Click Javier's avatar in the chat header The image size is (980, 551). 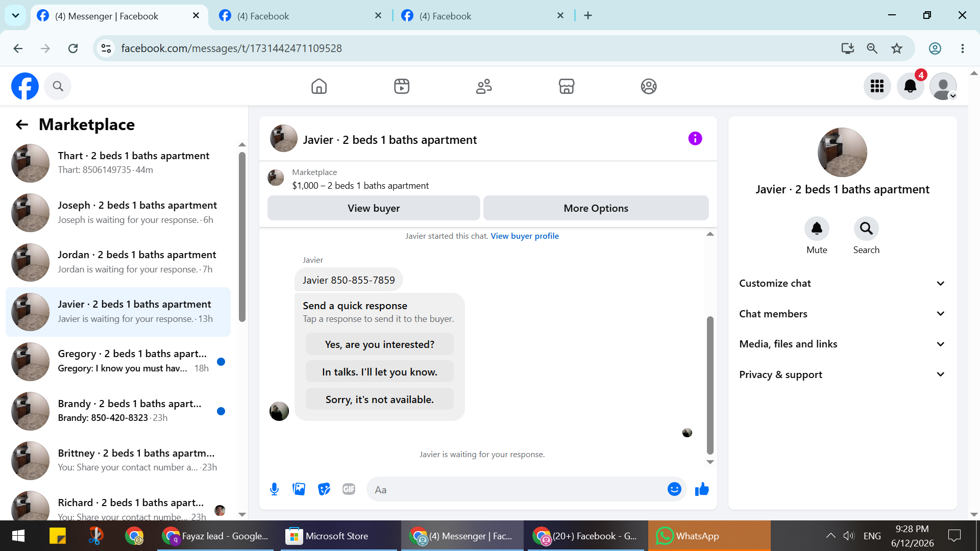point(283,139)
